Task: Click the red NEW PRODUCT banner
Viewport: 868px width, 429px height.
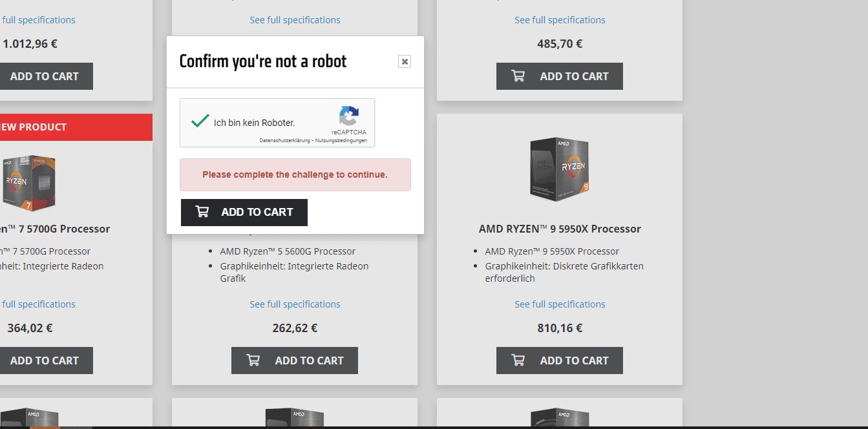Action: [x=65, y=127]
